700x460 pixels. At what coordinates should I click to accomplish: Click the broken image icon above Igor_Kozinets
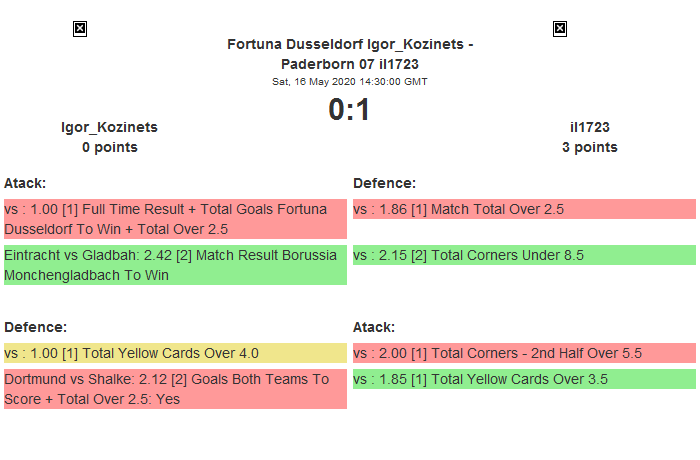80,29
